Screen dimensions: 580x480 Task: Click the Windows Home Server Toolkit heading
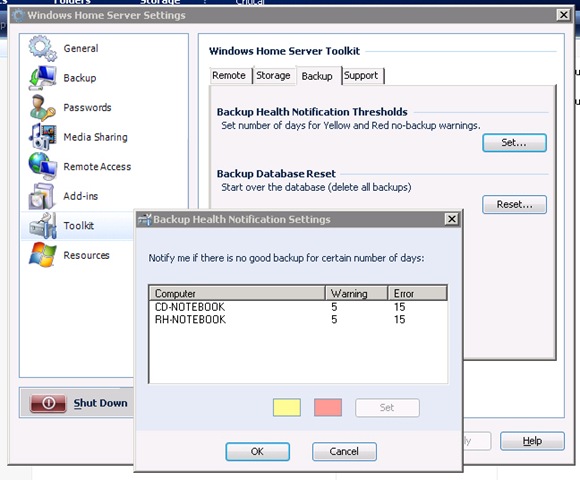pyautogui.click(x=284, y=51)
